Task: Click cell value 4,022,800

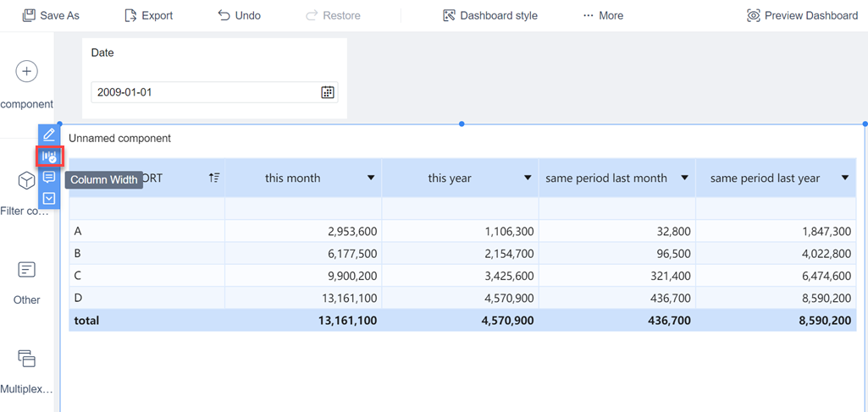Action: [827, 254]
